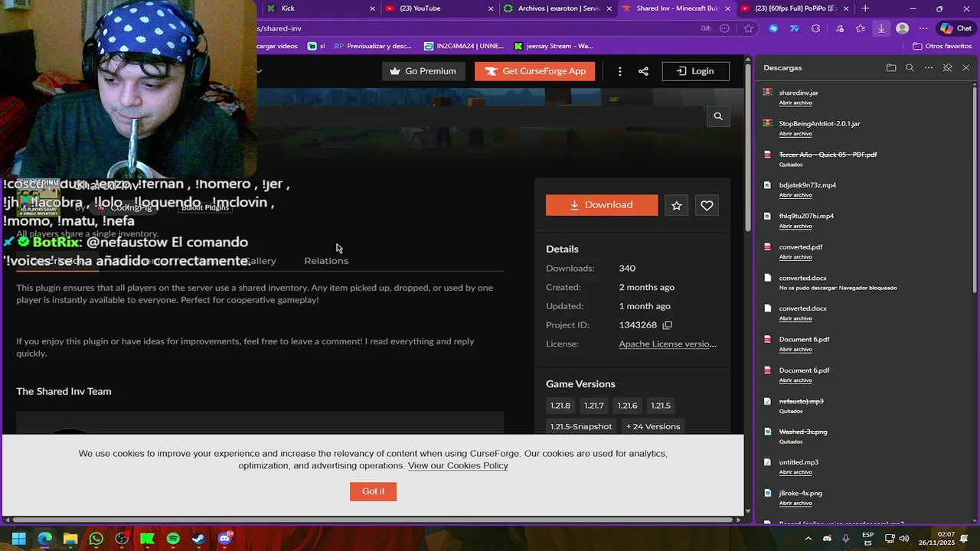Expand the + 24 Versions list
This screenshot has height=551, width=980.
point(653,426)
